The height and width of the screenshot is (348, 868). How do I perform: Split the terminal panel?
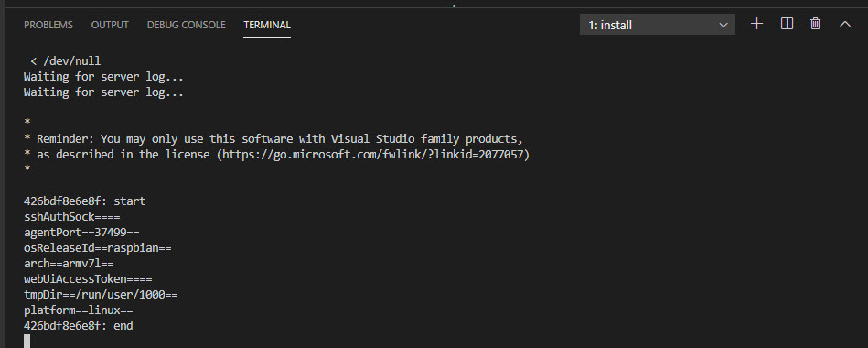click(x=787, y=24)
